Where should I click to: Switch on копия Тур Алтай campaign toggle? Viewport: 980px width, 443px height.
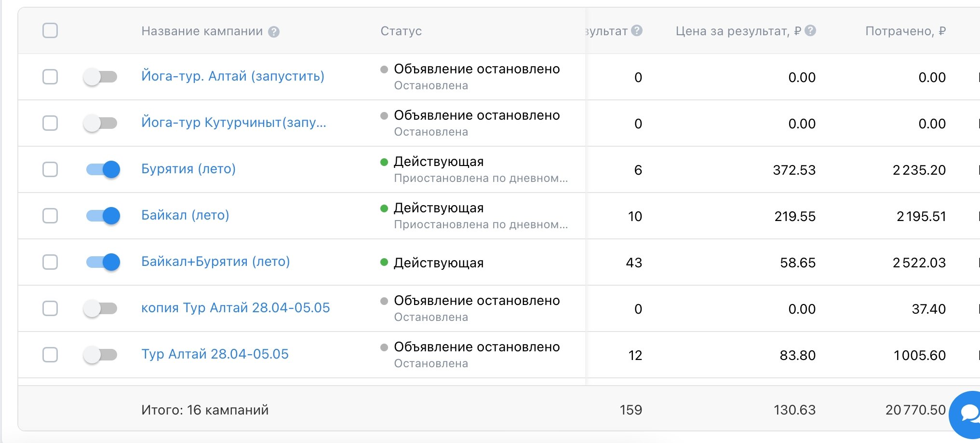coord(101,308)
